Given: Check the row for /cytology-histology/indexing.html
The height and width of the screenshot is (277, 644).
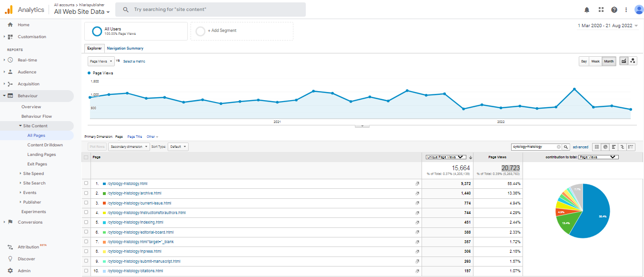Looking at the screenshot, I should (x=86, y=222).
